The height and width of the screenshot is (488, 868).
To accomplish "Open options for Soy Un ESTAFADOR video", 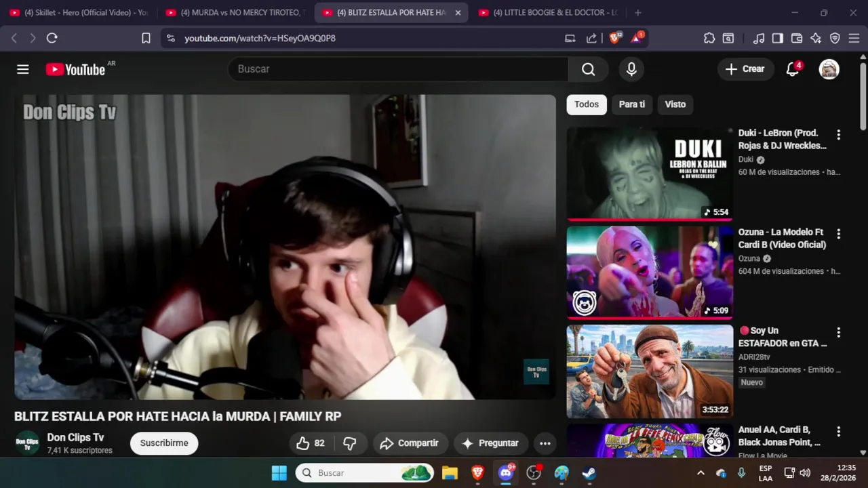I will tap(838, 333).
